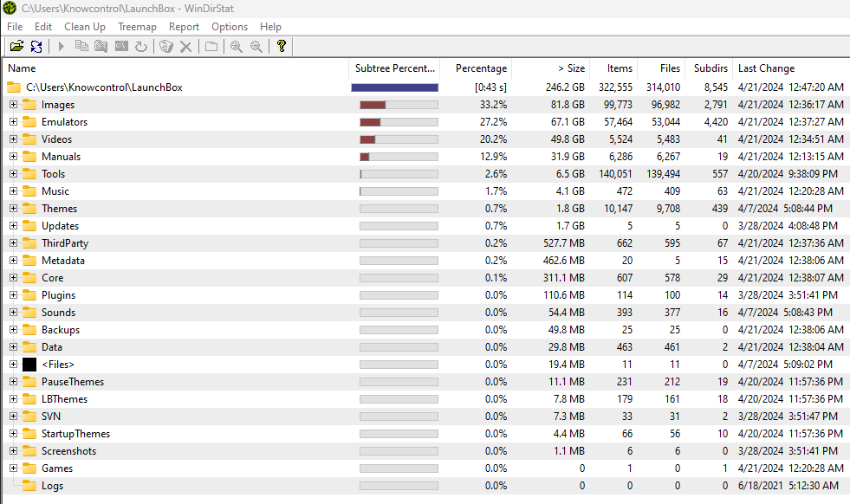Open the Treemap menu
This screenshot has height=504, width=850.
137,27
